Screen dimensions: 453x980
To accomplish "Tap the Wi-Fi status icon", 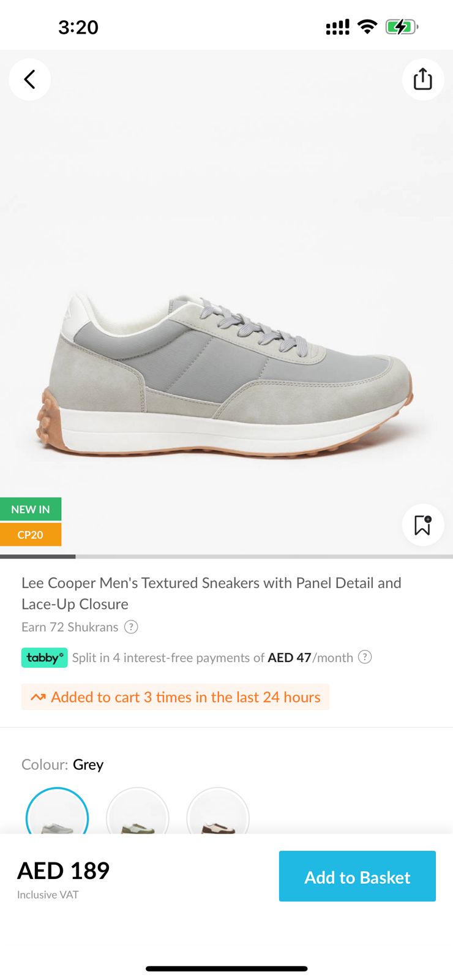I will click(367, 27).
